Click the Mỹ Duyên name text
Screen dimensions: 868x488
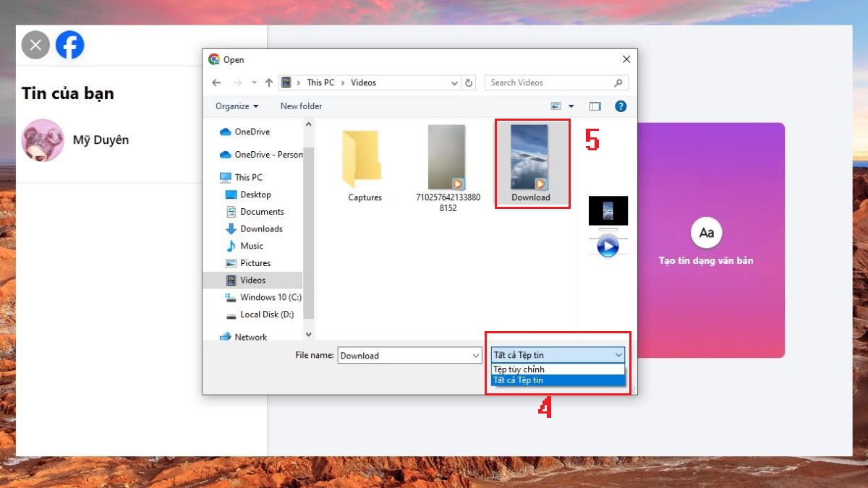click(x=101, y=140)
